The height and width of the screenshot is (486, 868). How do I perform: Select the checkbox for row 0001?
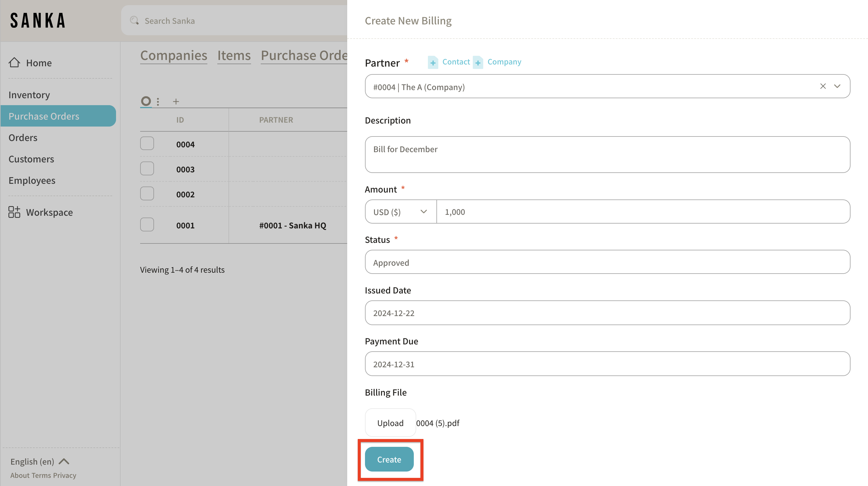point(147,225)
